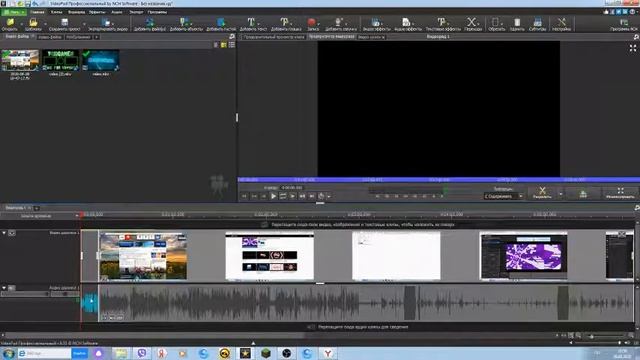Open the dropdown arrow next to Save Project
This screenshot has width=640, height=360.
84,24
